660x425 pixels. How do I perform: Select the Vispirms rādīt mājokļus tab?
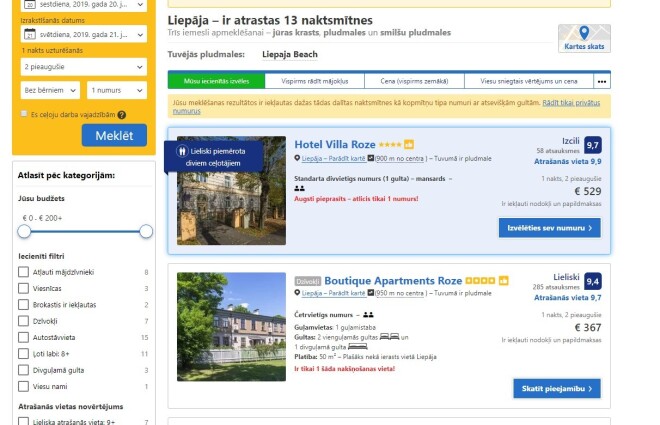(x=315, y=81)
